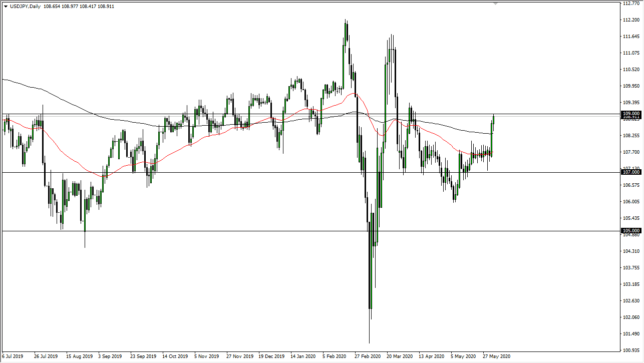This screenshot has height=363, width=644.
Task: Select the highlighted 109.000 price marker
Action: click(x=630, y=114)
